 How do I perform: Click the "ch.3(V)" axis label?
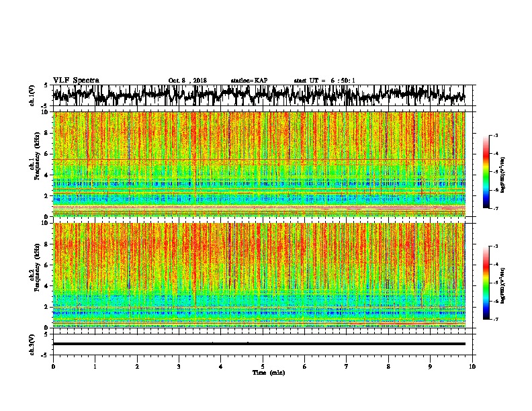[32, 345]
